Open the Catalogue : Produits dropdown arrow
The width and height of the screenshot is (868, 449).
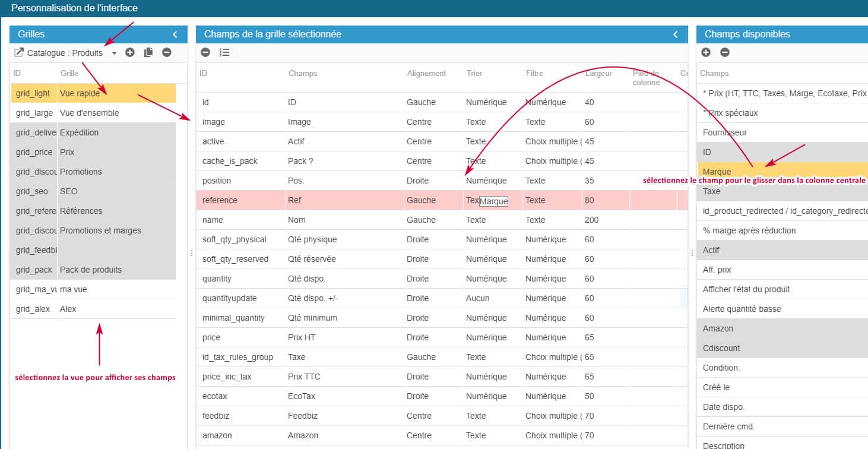click(x=114, y=53)
